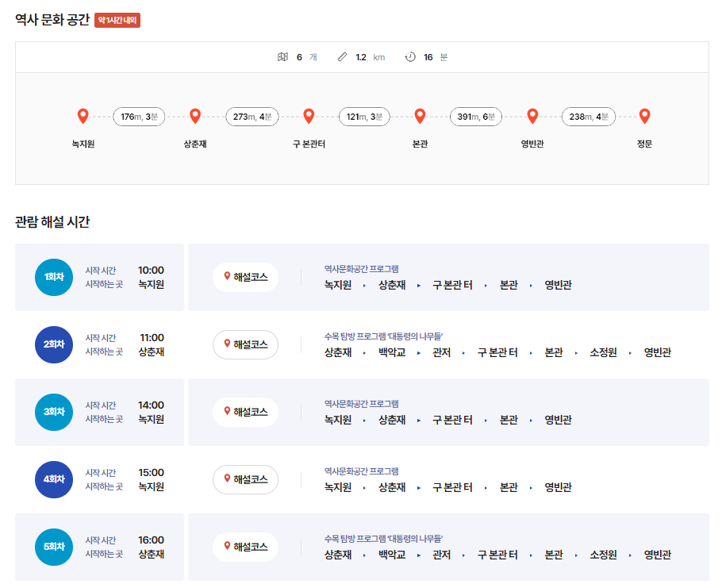Click the 해설코스 button for the 5회차 tour

coord(245,547)
